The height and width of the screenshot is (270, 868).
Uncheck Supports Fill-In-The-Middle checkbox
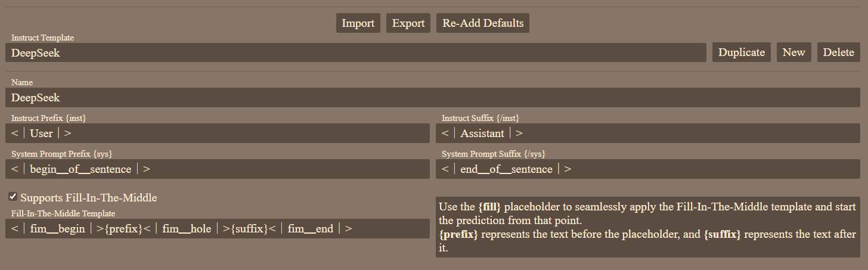[13, 197]
